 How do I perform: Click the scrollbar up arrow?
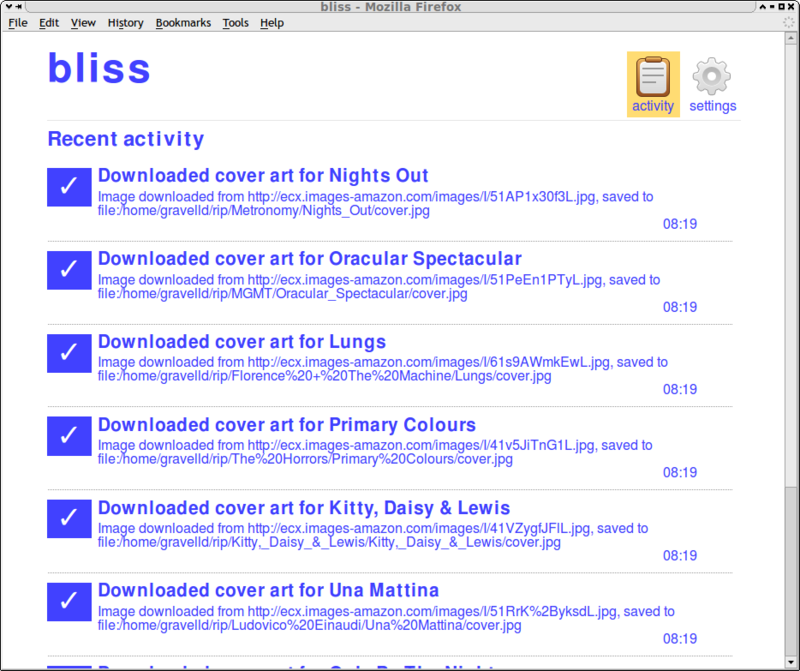791,38
